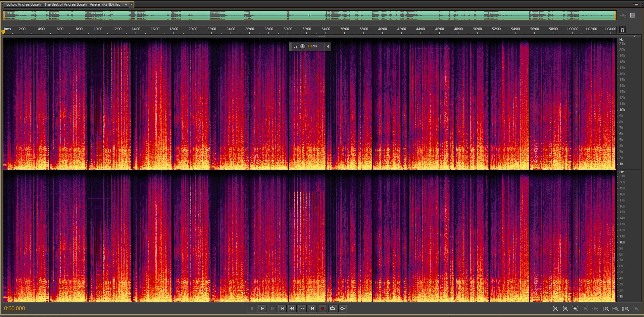The width and height of the screenshot is (644, 317).
Task: Click Zoom In at Out Point icon
Action: point(615,309)
